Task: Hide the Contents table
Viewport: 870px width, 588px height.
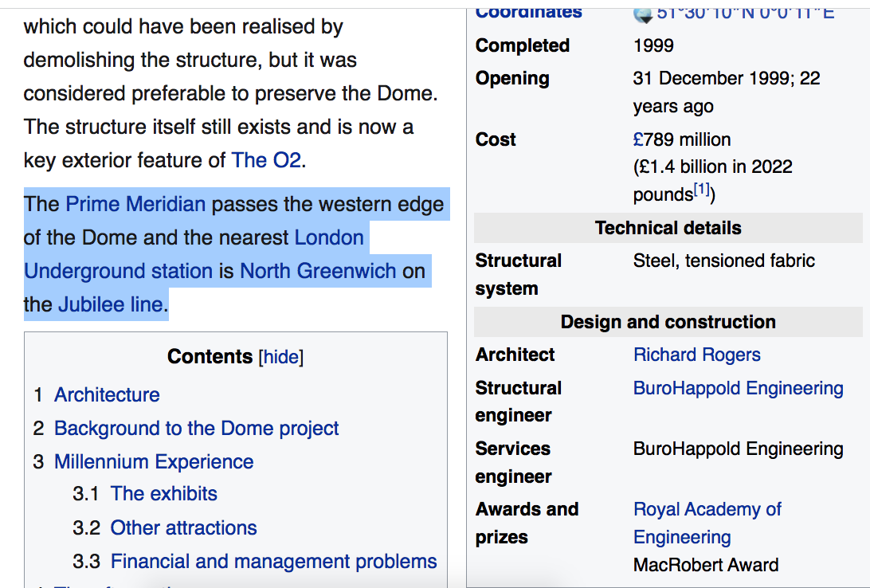Action: tap(281, 357)
